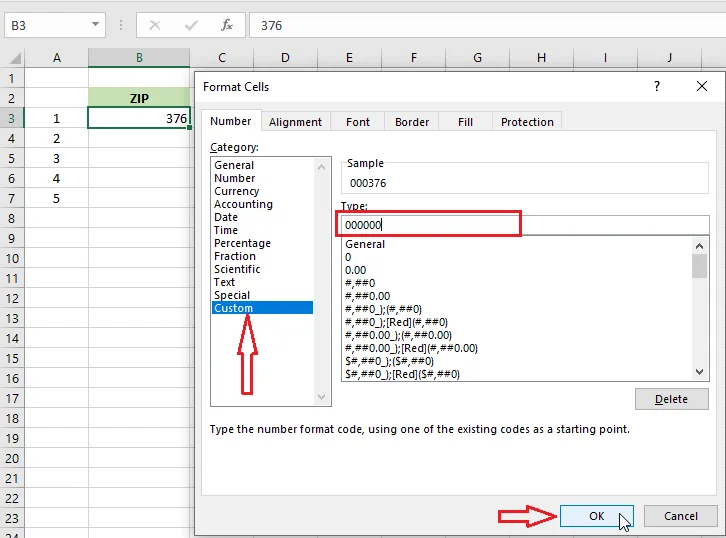Click the Type field containing 000000

click(525, 225)
